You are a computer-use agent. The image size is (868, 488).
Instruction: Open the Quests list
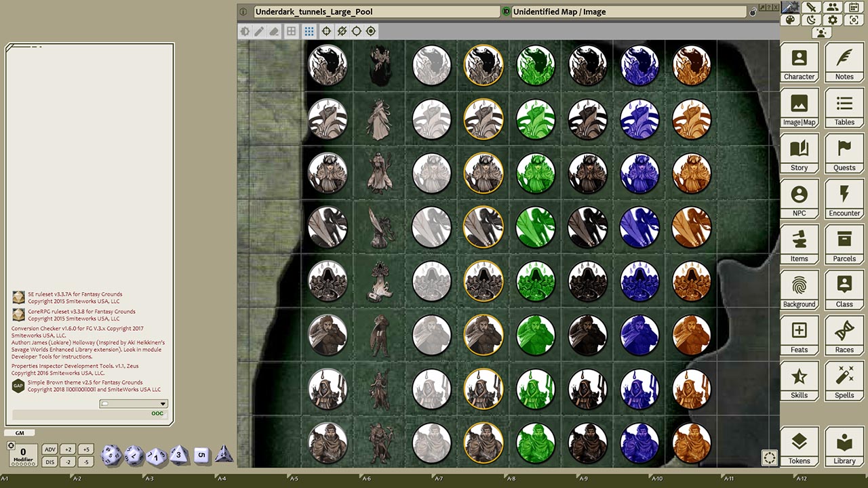pos(844,154)
